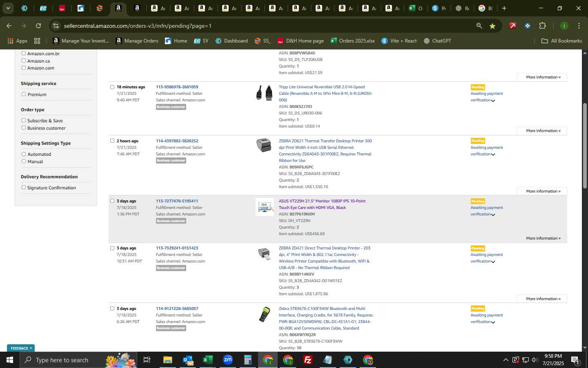Open the Apps grid bookmark
588x368 pixels.
coord(17,41)
